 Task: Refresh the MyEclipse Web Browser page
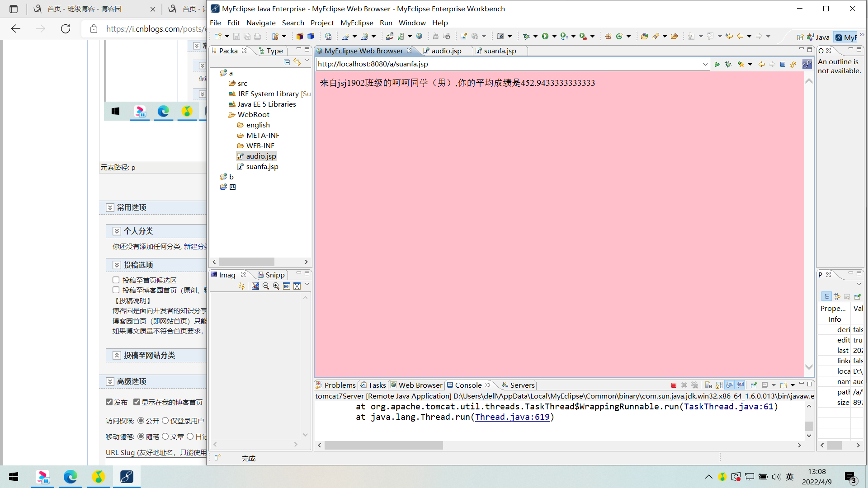(793, 64)
